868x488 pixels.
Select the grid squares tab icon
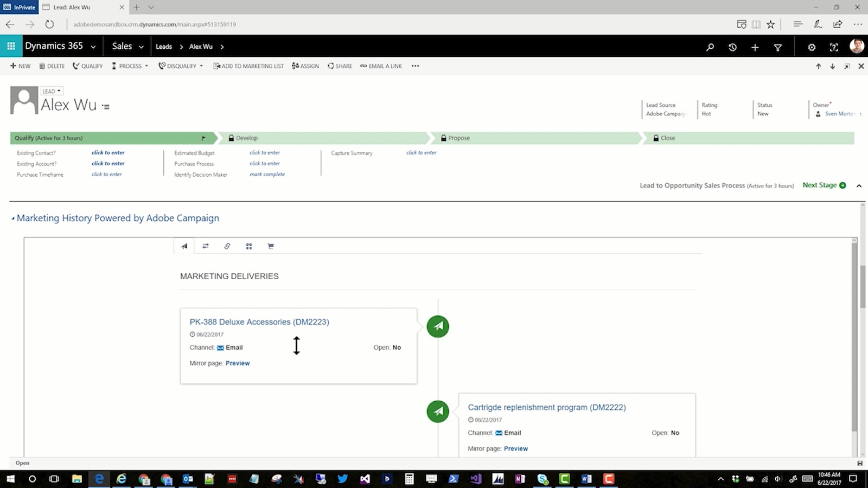[249, 246]
